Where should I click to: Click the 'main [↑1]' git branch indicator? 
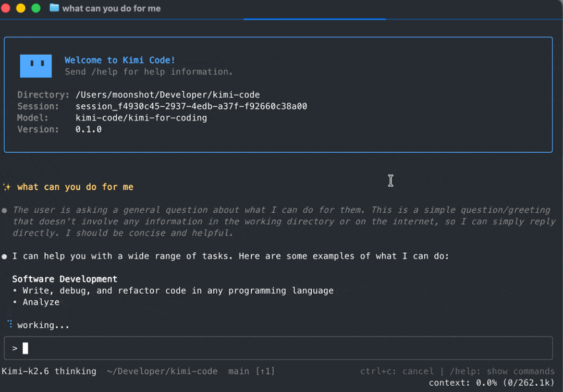click(251, 371)
